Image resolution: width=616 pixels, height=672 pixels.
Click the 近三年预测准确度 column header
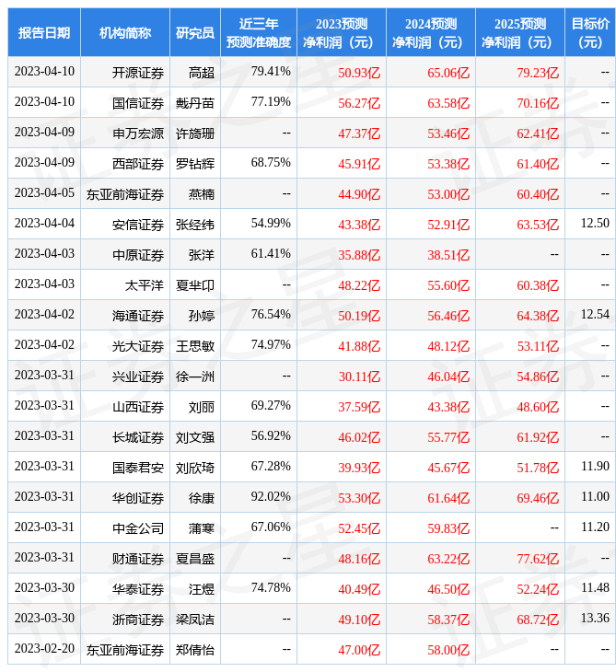tap(259, 32)
